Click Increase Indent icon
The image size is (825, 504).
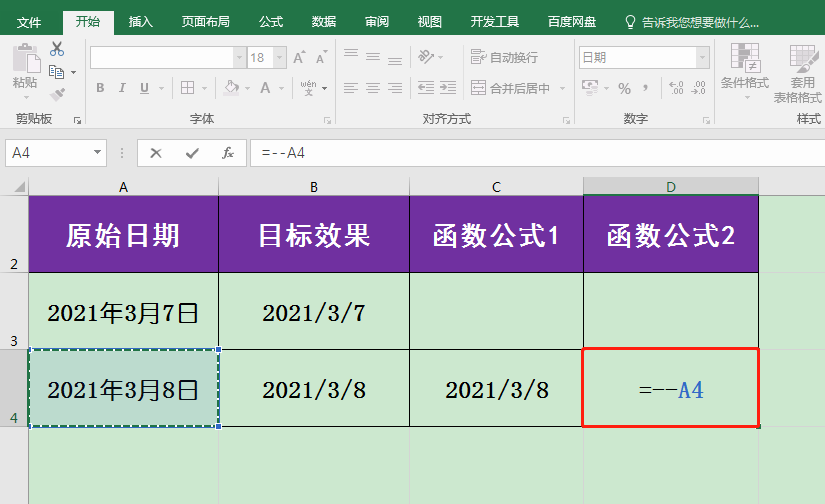448,88
